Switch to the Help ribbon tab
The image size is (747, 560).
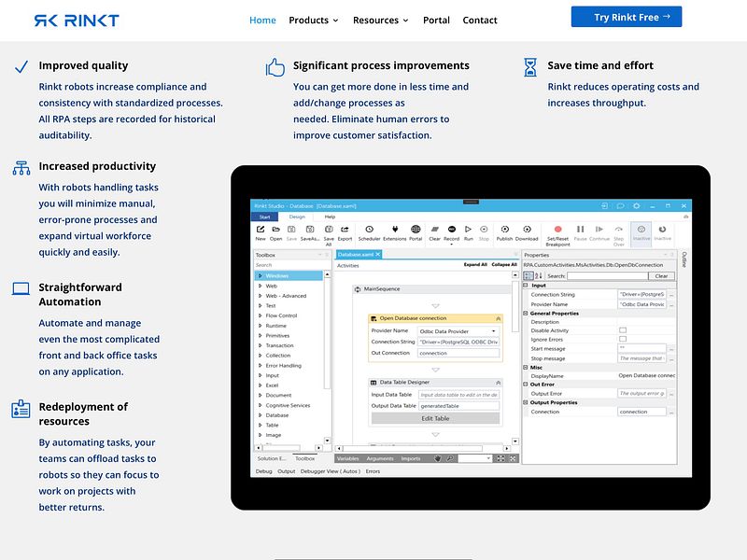[x=330, y=217]
